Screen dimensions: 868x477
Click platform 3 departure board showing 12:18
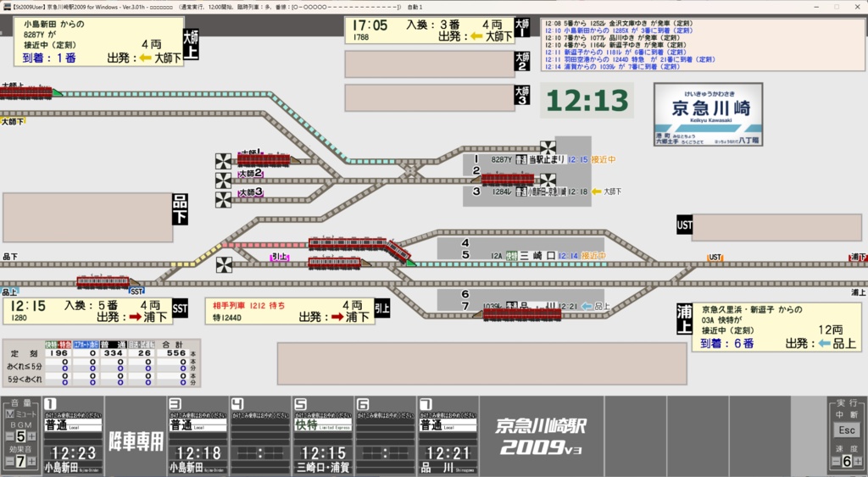(198, 435)
